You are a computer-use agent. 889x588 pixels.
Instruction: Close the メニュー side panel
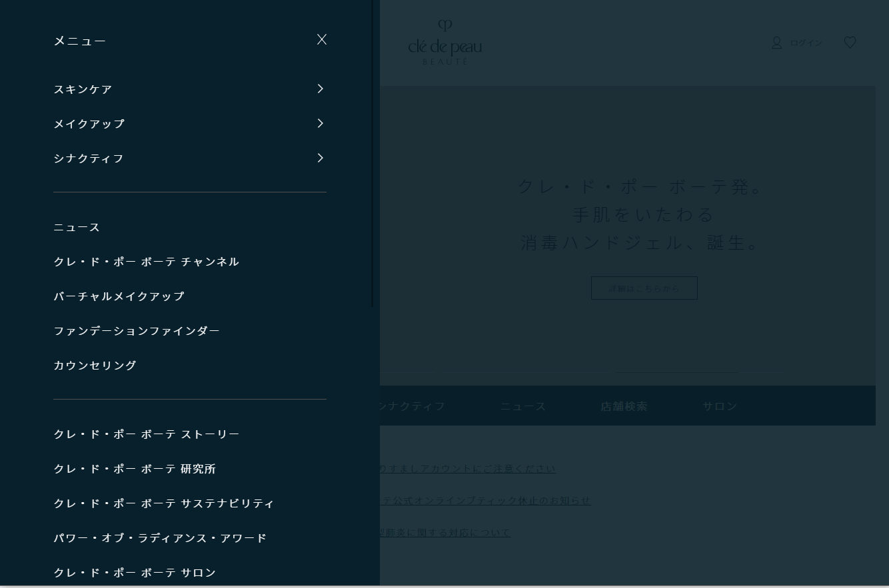(322, 39)
